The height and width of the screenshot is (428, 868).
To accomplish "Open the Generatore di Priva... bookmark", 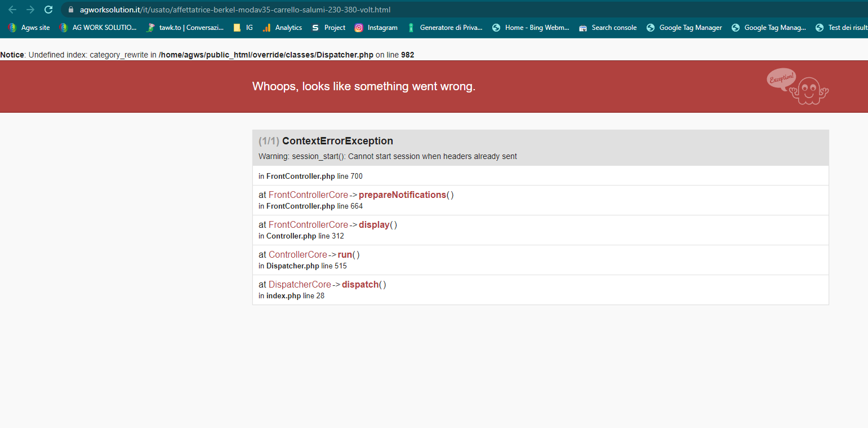I will 445,28.
